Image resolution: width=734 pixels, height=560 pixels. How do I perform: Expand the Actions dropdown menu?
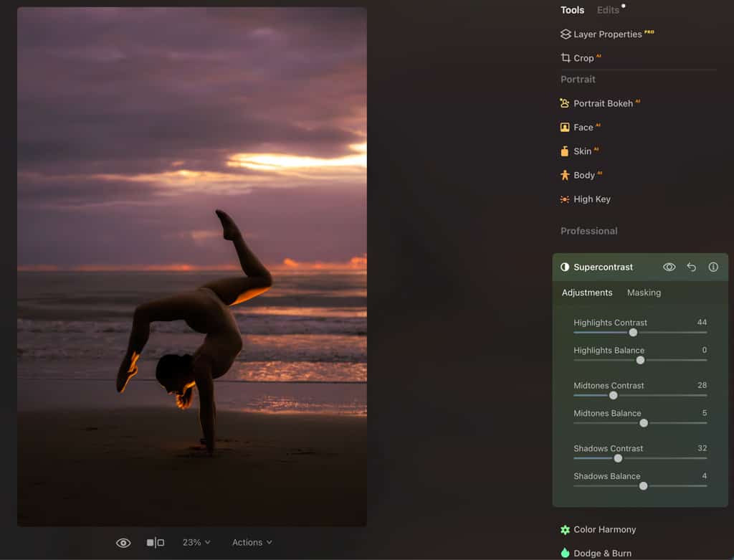pos(252,543)
